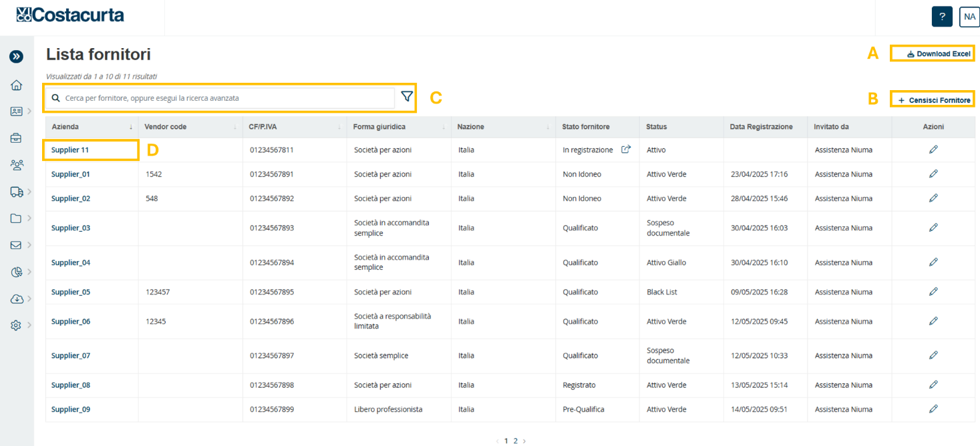Edit Supplier 11 with pencil icon

point(933,150)
